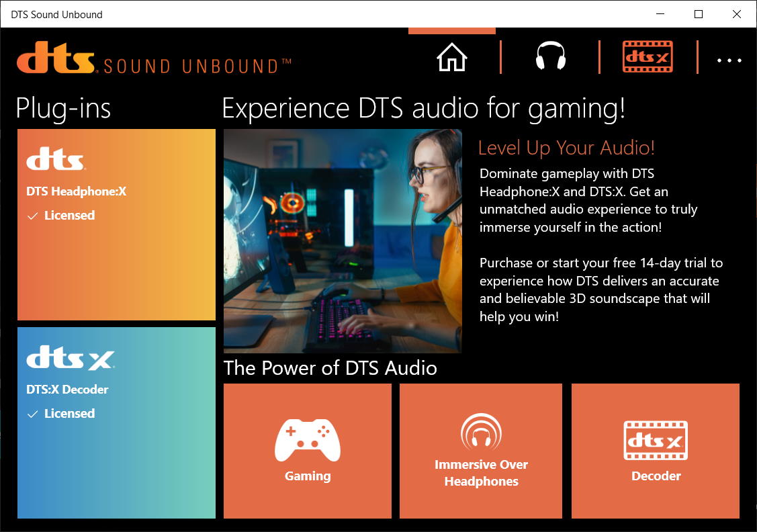Click the gamer promotional image

343,240
